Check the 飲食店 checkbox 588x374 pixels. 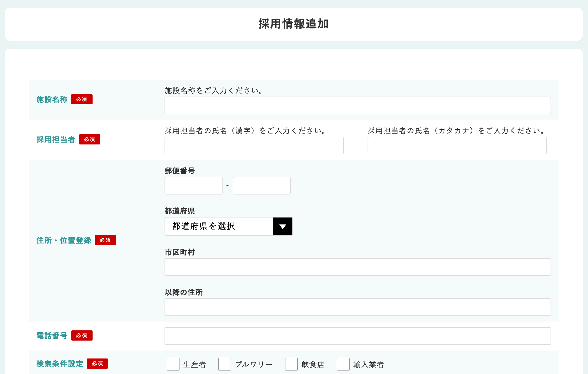291,364
